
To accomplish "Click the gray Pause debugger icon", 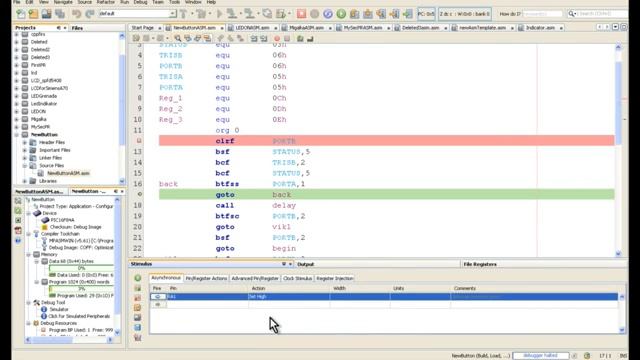I will tap(315, 14).
